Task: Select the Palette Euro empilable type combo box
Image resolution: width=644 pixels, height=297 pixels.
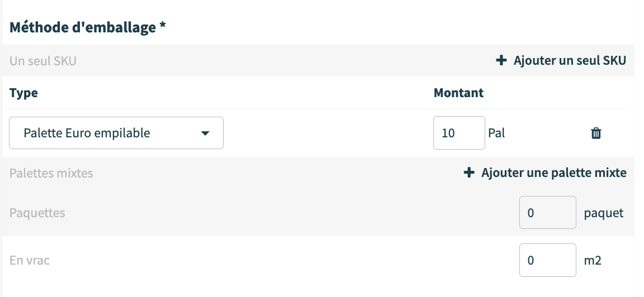Action: pos(116,133)
